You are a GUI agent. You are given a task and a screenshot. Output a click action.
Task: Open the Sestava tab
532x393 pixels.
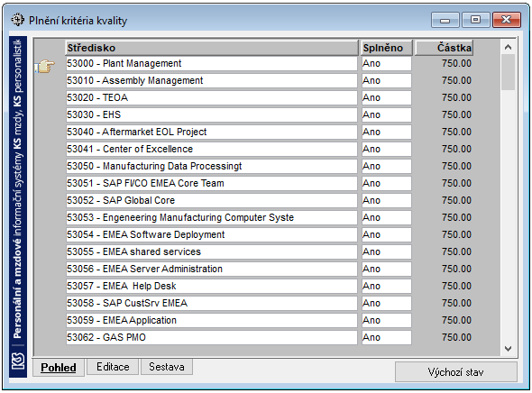167,367
